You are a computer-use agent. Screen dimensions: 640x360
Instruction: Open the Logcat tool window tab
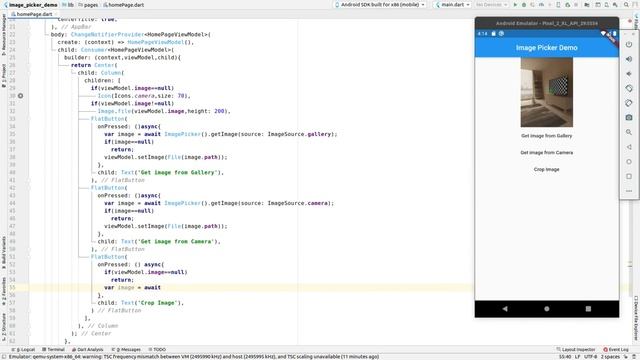click(x=23, y=350)
